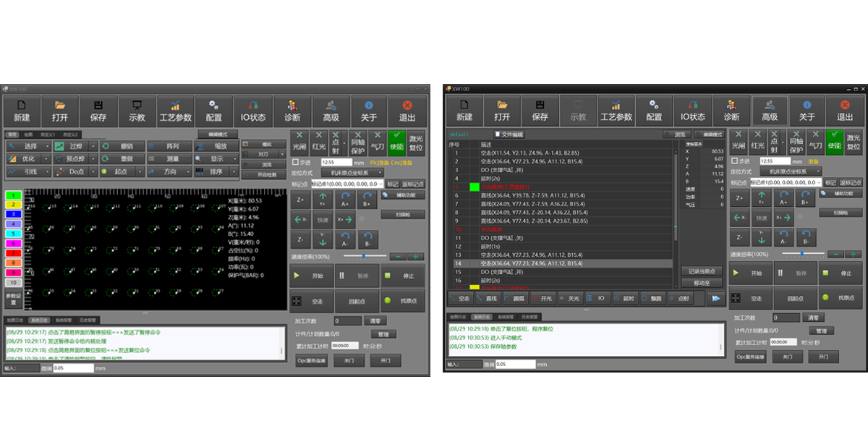Click 退出 exit in the right window
This screenshot has width=868, height=434.
845,110
